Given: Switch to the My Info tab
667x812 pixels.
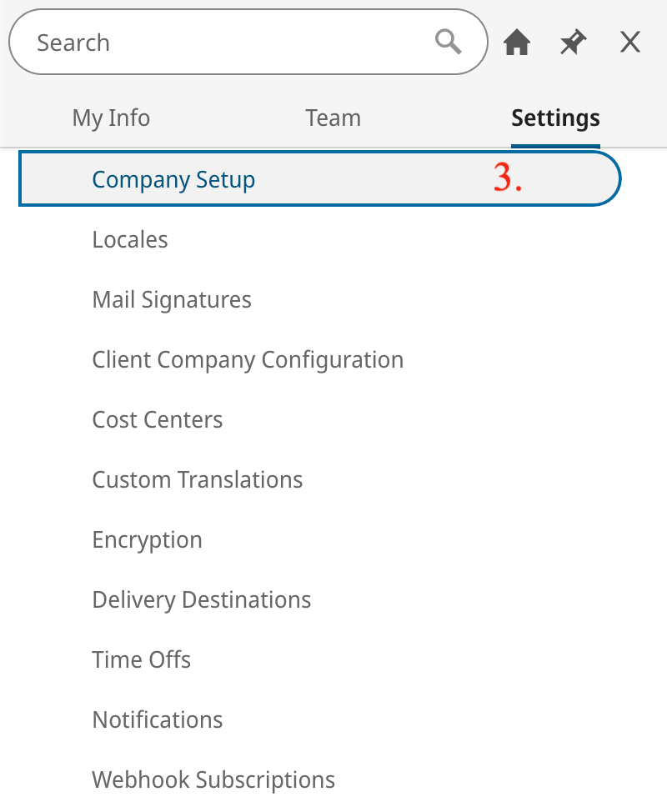Looking at the screenshot, I should click(x=111, y=118).
